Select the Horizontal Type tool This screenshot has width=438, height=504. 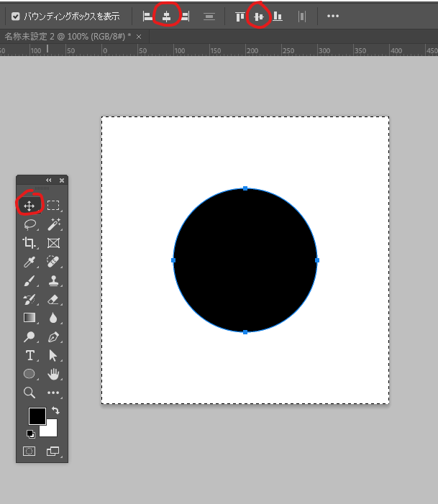pos(29,355)
